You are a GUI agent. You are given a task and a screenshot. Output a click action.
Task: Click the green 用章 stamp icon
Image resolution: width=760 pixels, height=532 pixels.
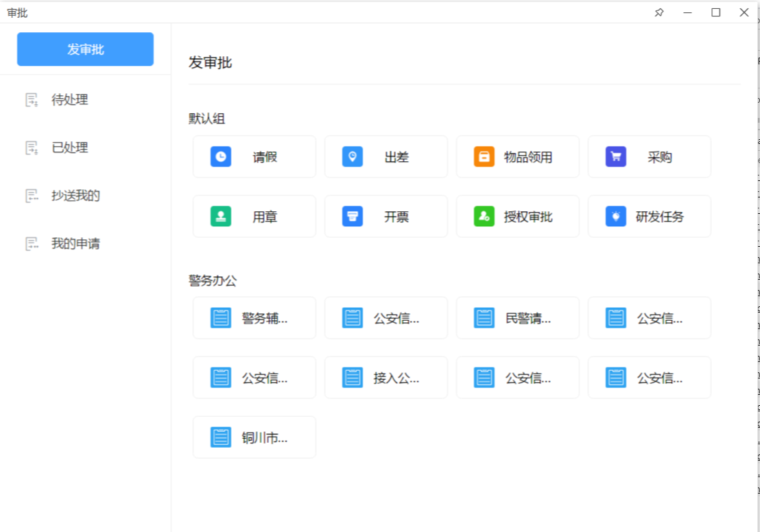coord(220,217)
